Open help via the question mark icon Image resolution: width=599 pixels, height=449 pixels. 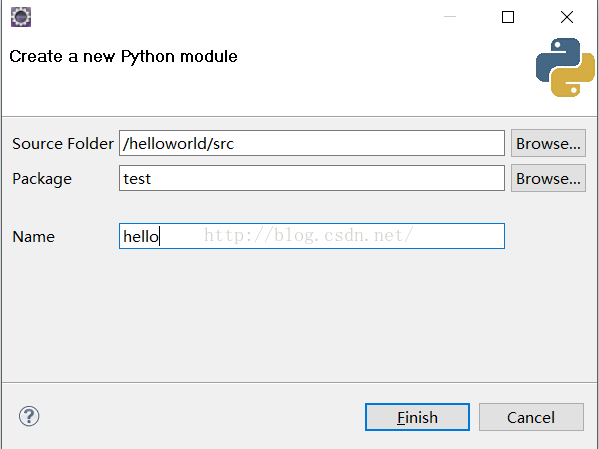coord(29,416)
